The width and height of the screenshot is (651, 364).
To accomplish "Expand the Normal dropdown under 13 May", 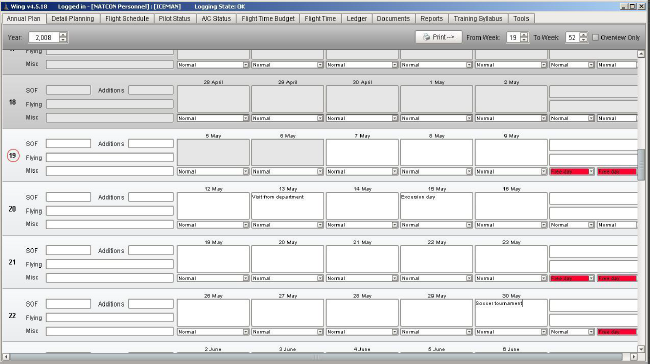I will (287, 225).
